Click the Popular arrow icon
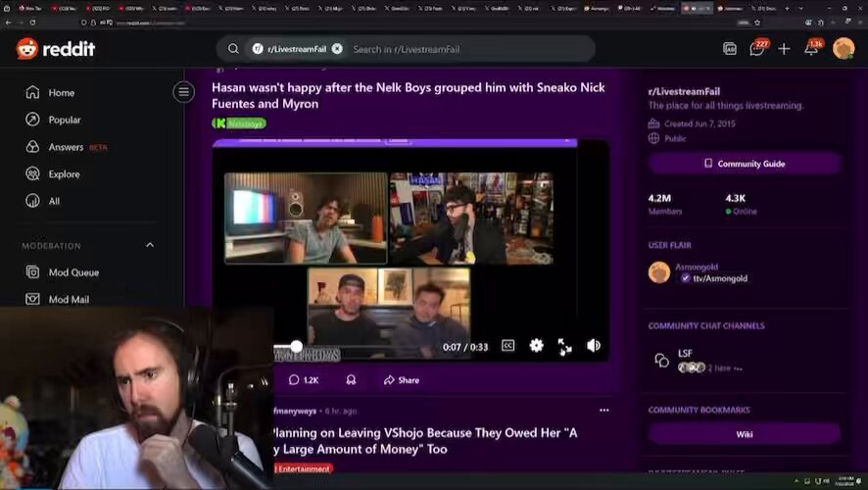Viewport: 868px width, 490px height. click(x=32, y=120)
